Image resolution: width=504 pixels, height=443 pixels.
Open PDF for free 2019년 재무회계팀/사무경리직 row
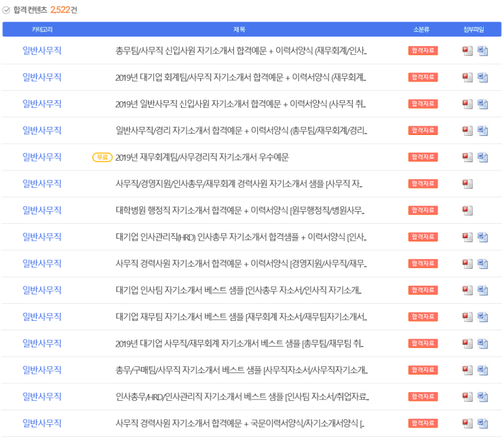[467, 157]
